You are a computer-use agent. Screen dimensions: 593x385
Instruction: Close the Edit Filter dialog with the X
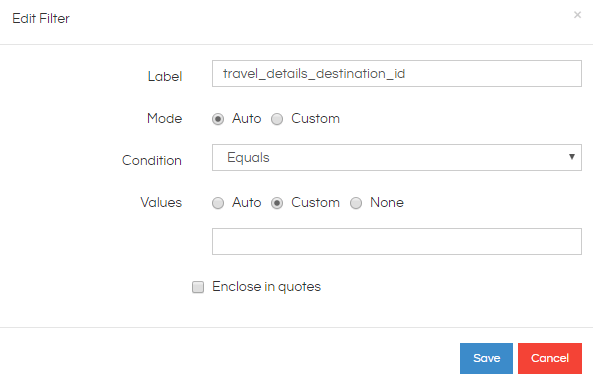(577, 15)
